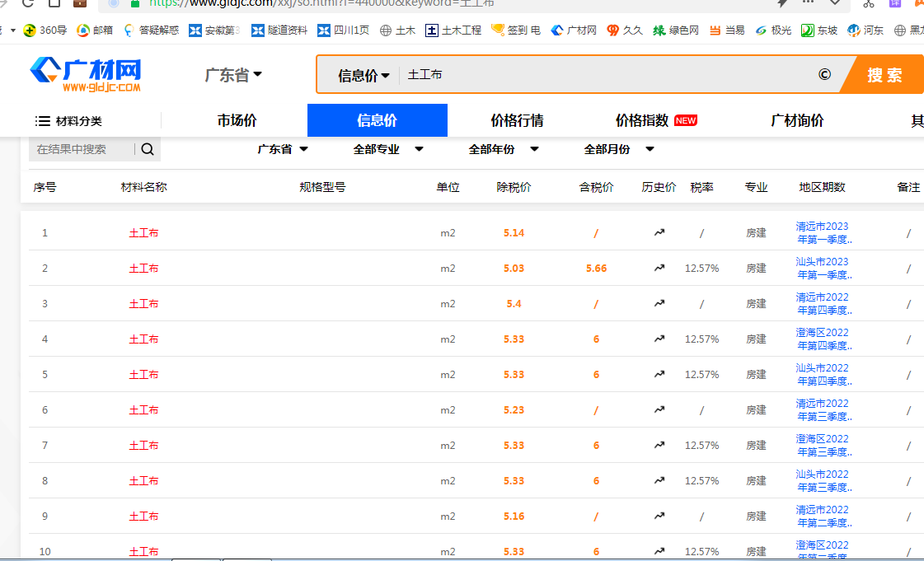Open the 东坡 bookmark
Viewport: 924px width, 561px height.
pos(819,30)
